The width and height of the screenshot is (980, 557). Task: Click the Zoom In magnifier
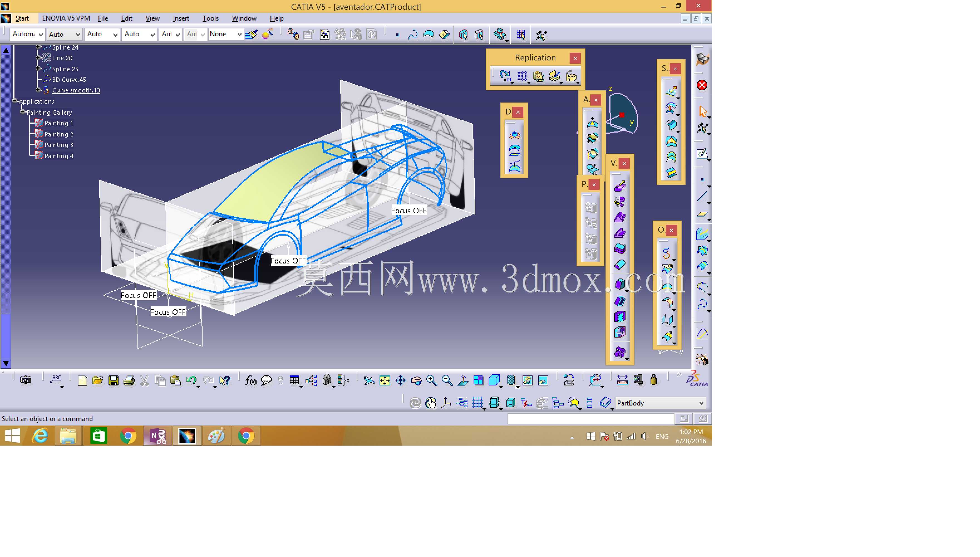(x=432, y=380)
